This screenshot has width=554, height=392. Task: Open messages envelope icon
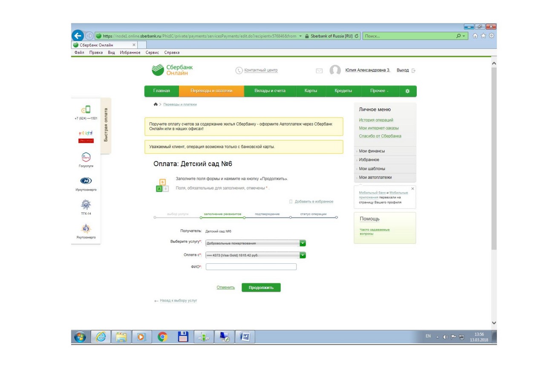tap(319, 71)
